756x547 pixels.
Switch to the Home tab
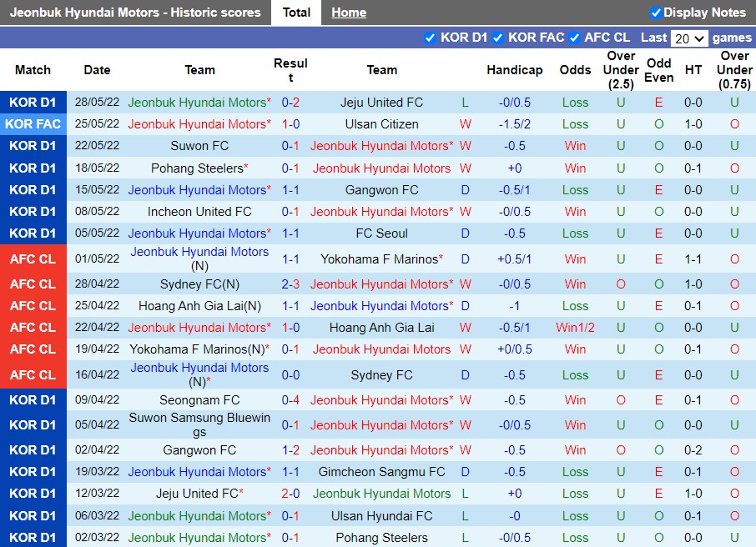(349, 12)
